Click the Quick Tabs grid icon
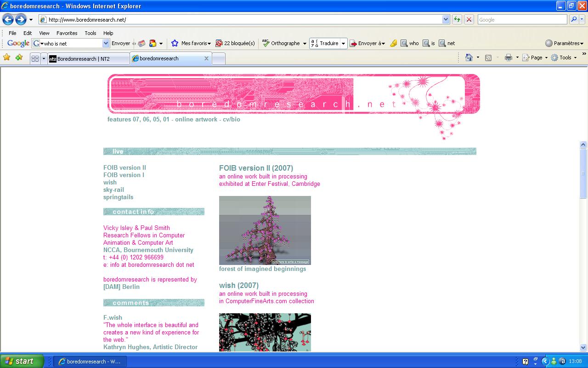This screenshot has width=588, height=368. click(35, 58)
